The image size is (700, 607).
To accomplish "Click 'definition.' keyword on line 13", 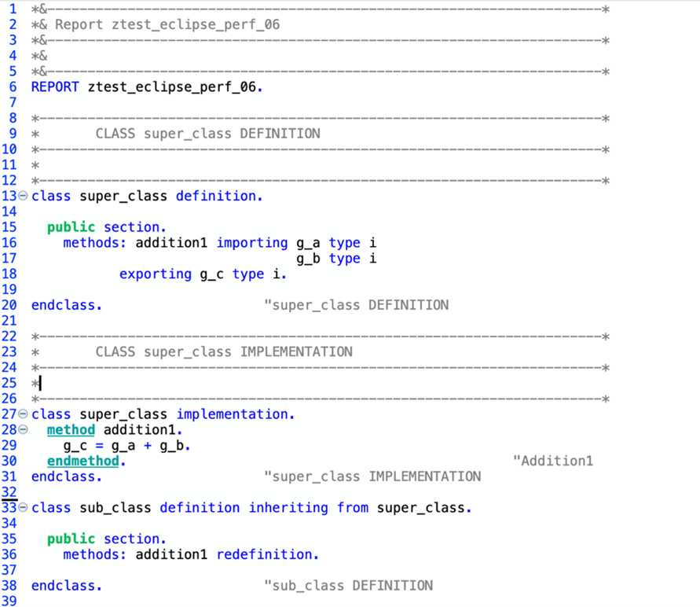I will pos(219,196).
